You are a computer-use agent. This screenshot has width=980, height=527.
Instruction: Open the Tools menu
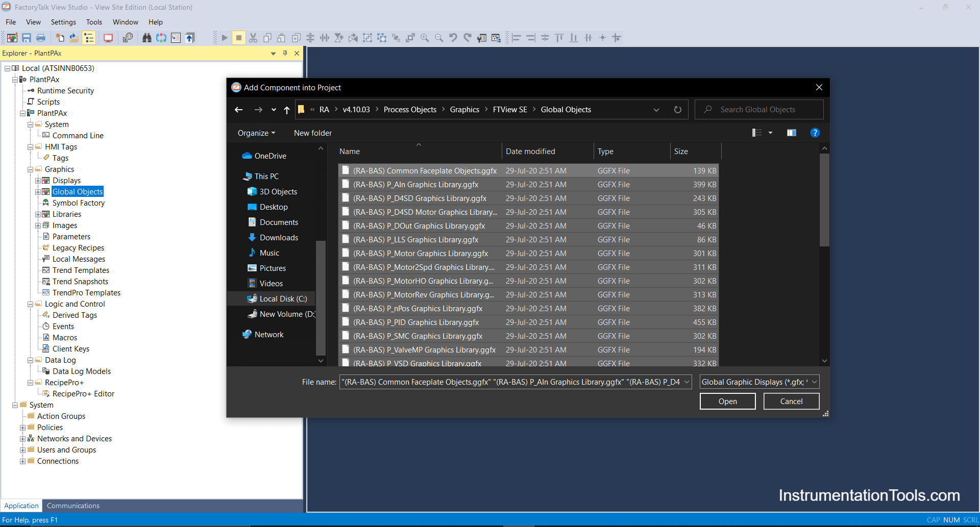click(94, 22)
